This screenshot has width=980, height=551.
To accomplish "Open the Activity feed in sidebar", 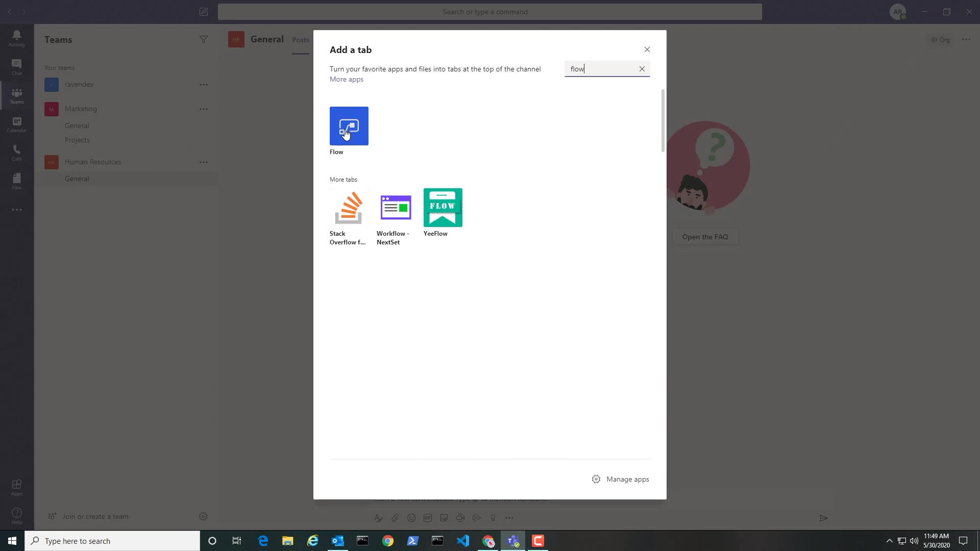I will pos(17,38).
